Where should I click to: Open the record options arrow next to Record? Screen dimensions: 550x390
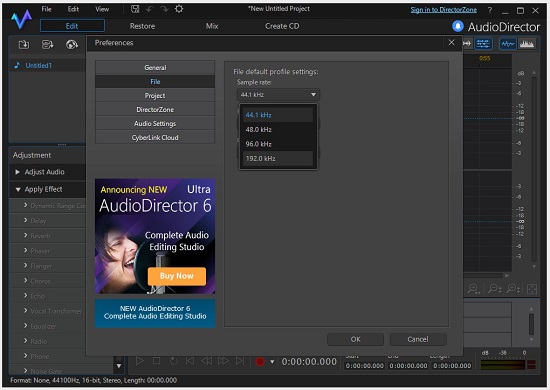click(272, 362)
